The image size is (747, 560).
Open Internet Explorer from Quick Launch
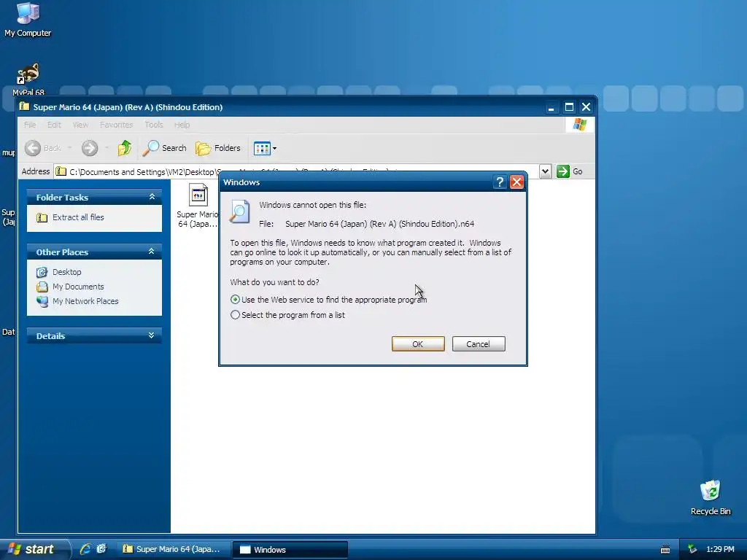click(85, 549)
